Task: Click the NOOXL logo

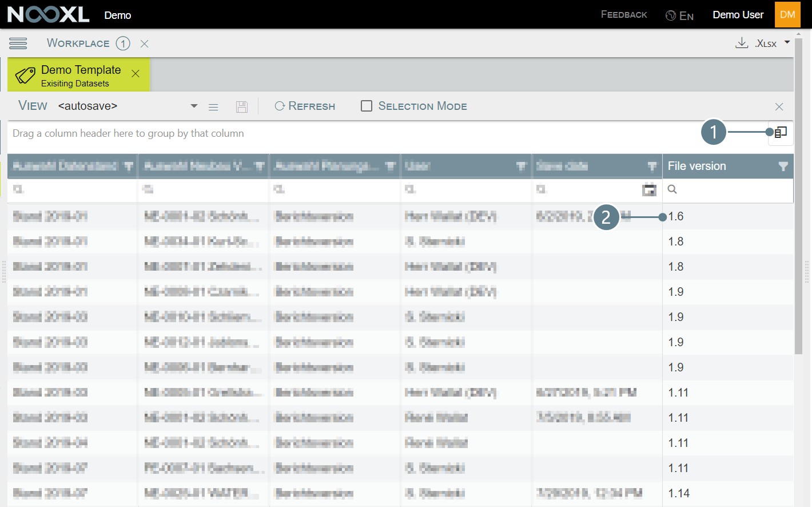Action: tap(48, 14)
